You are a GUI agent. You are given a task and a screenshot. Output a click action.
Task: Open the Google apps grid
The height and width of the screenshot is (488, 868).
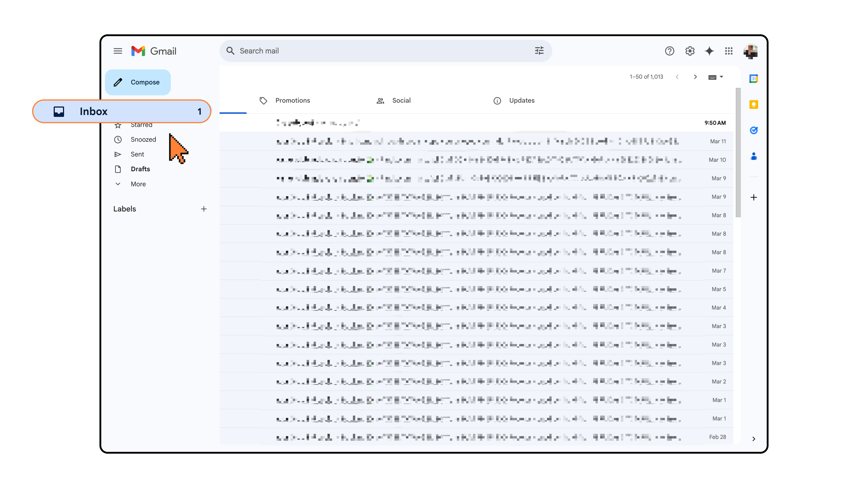(x=729, y=51)
